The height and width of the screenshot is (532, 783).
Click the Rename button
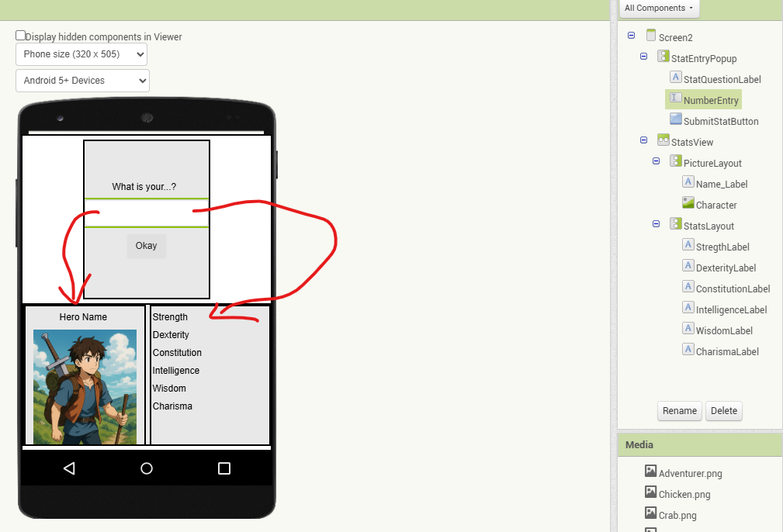[x=680, y=411]
